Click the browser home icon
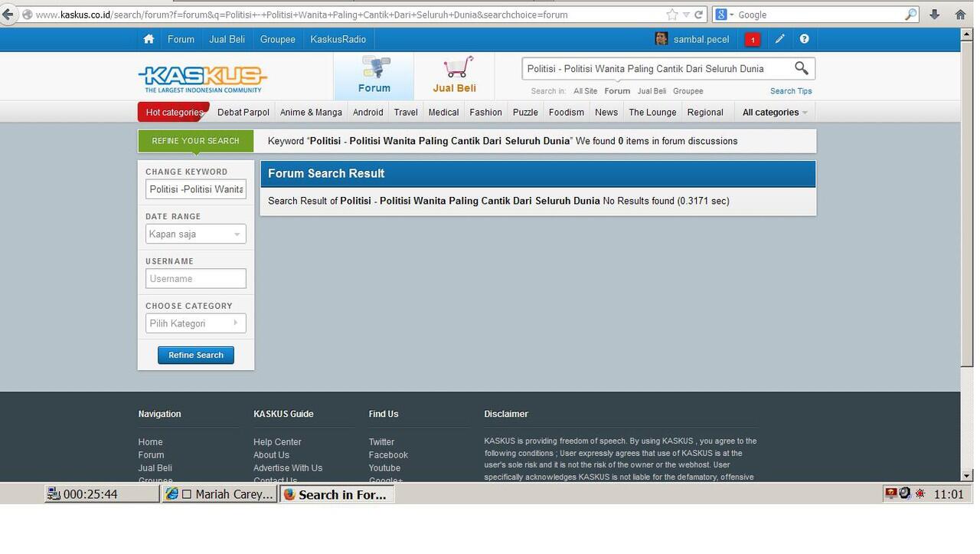The width and height of the screenshot is (980, 554). coord(960,15)
